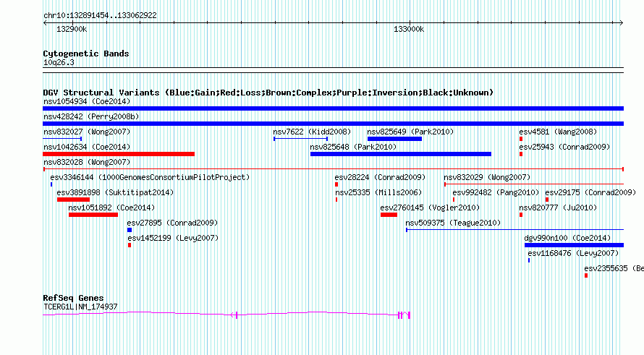The width and height of the screenshot is (644, 355).
Task: Click the ruler's left arrow
Action: click(x=45, y=23)
